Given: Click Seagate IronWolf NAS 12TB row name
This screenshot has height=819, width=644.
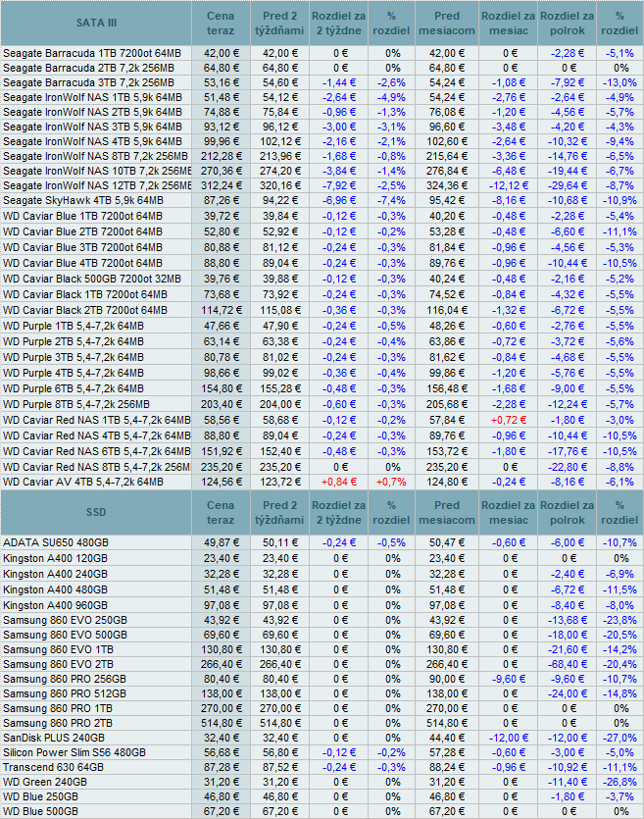Looking at the screenshot, I should 97,185.
